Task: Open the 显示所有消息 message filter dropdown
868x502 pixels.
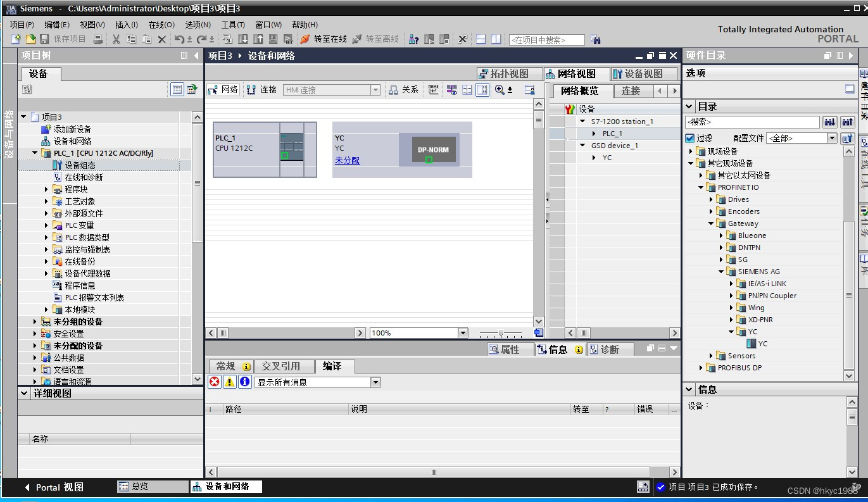Action: 375,382
